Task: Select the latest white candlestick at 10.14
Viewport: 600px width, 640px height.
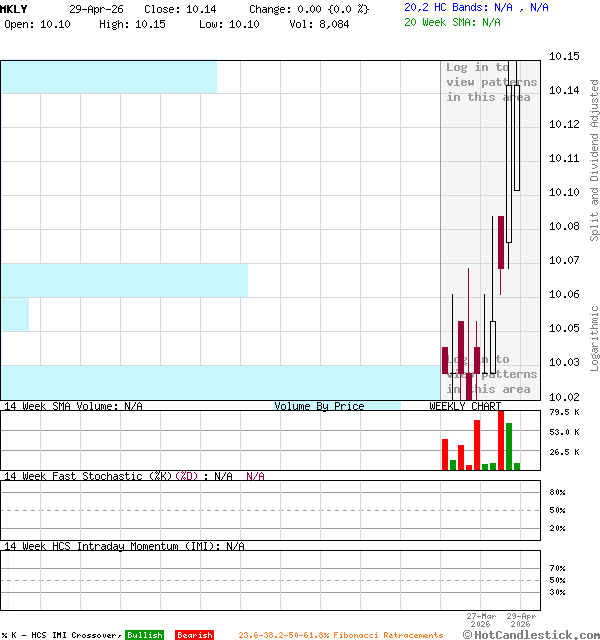Action: (x=517, y=137)
